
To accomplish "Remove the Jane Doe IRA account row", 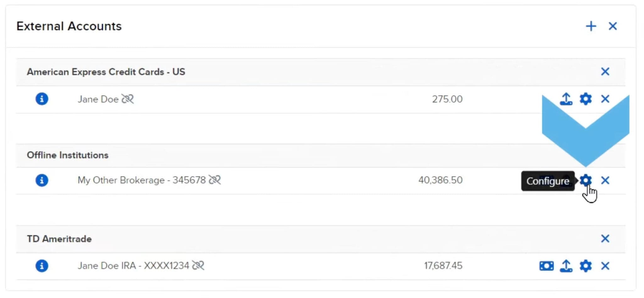I will (x=605, y=266).
